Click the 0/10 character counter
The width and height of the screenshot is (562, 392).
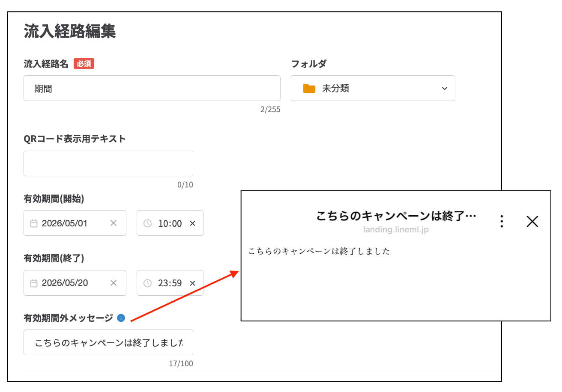click(x=185, y=185)
